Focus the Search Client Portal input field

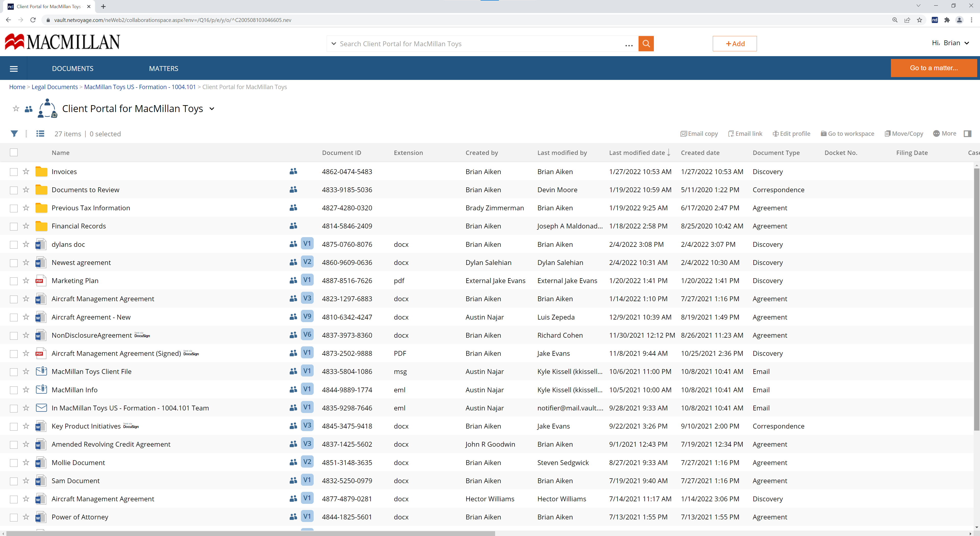click(479, 44)
